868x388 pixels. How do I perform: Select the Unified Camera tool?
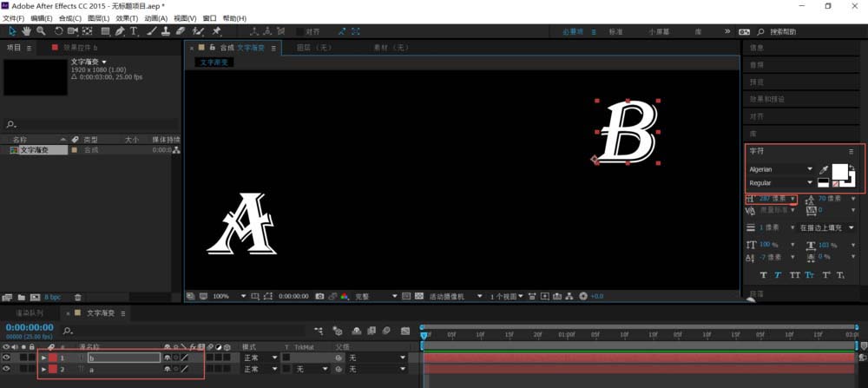(73, 31)
